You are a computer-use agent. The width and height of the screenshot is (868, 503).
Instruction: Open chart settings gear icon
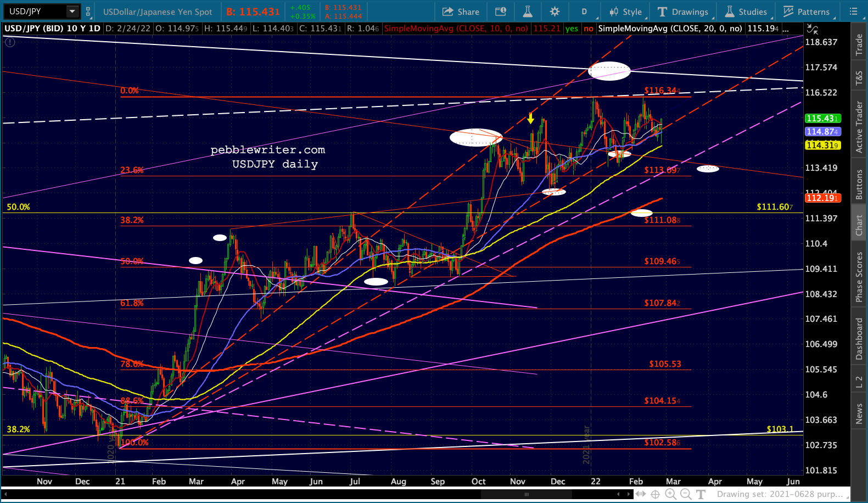pyautogui.click(x=555, y=12)
